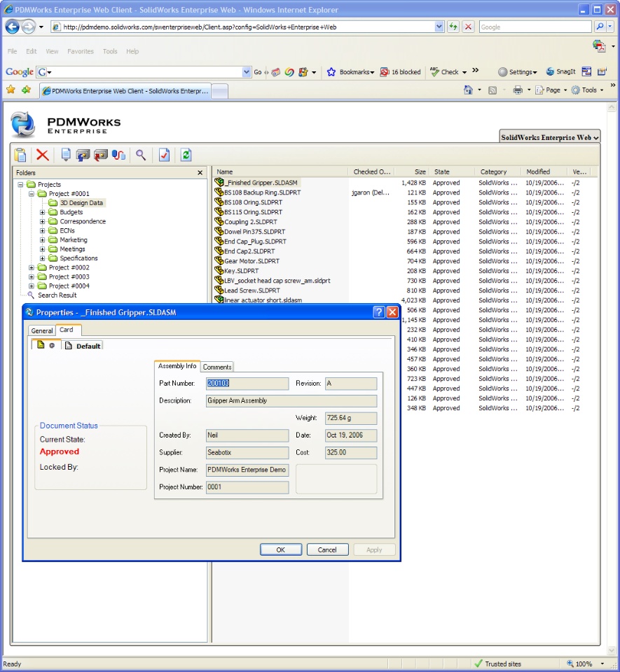Click the Google toolbar Settings button
Image resolution: width=620 pixels, height=672 pixels.
point(518,72)
